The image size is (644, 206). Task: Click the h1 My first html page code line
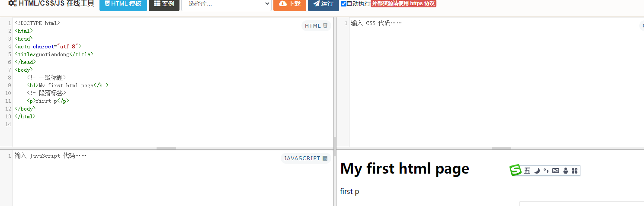(x=67, y=86)
